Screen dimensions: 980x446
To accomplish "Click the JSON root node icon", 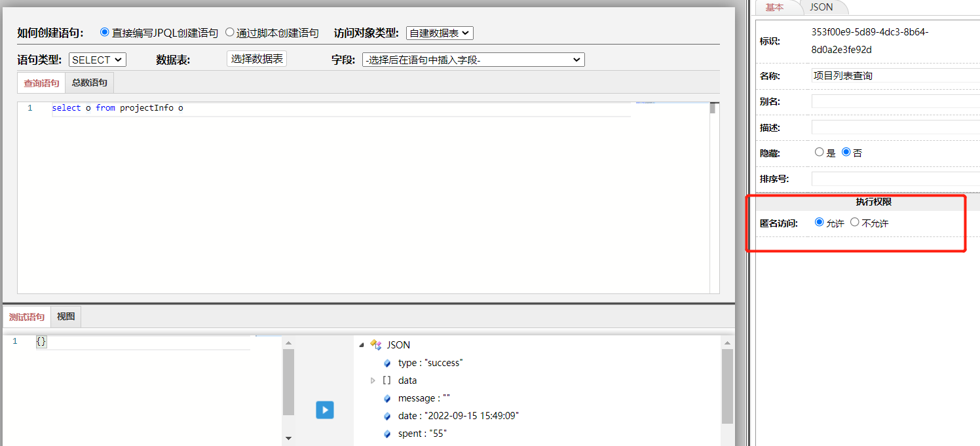I will coord(376,344).
